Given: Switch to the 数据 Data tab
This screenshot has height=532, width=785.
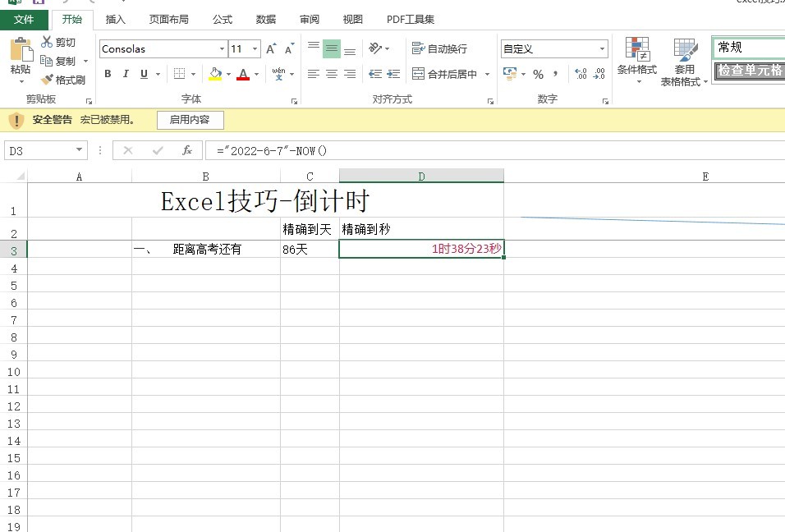Looking at the screenshot, I should point(265,19).
